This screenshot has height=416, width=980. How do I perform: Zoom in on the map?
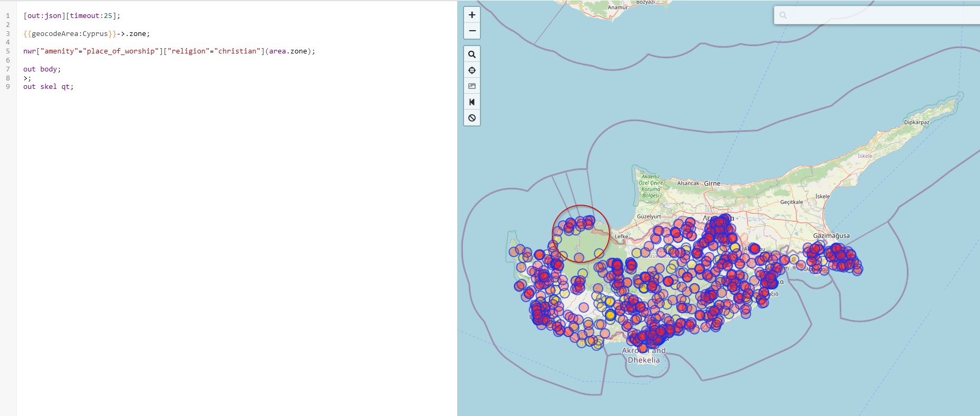(472, 15)
